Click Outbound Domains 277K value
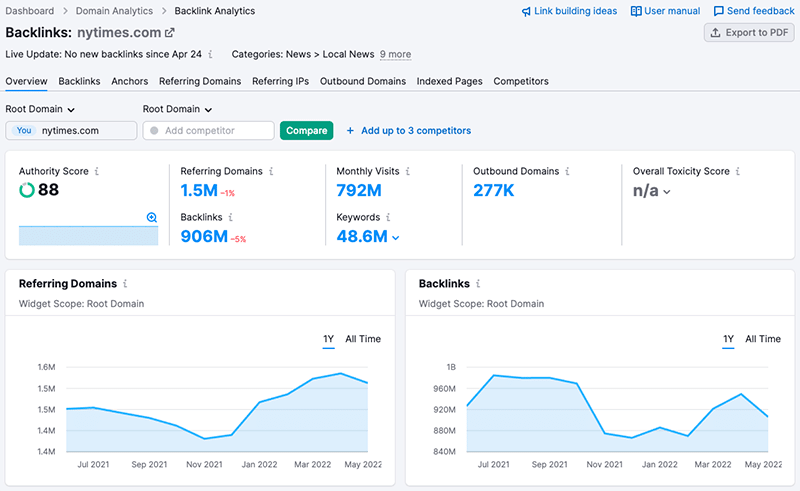This screenshot has width=800, height=491. click(493, 190)
